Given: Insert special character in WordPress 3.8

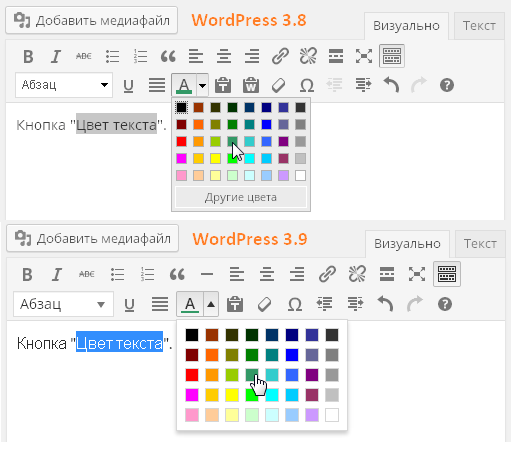Looking at the screenshot, I should pos(307,86).
